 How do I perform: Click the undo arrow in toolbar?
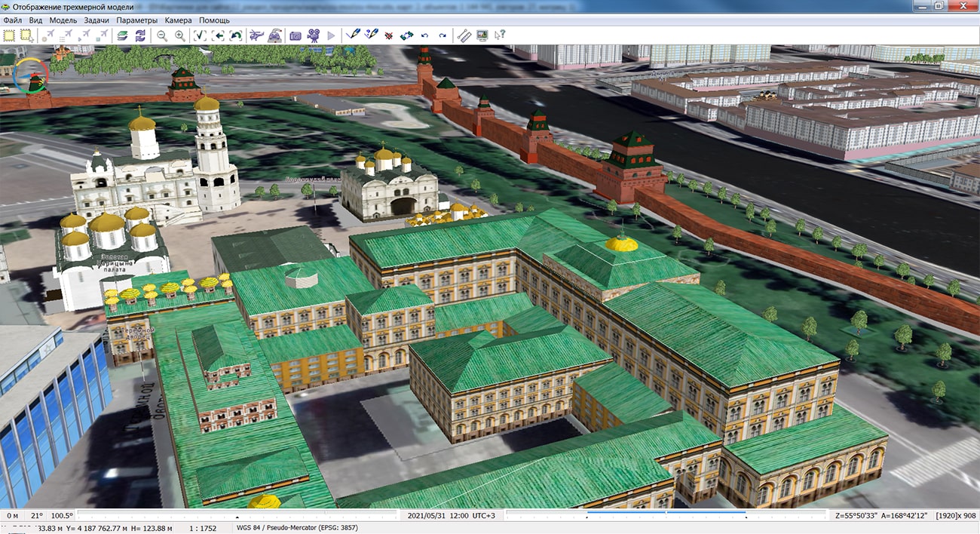(x=424, y=35)
